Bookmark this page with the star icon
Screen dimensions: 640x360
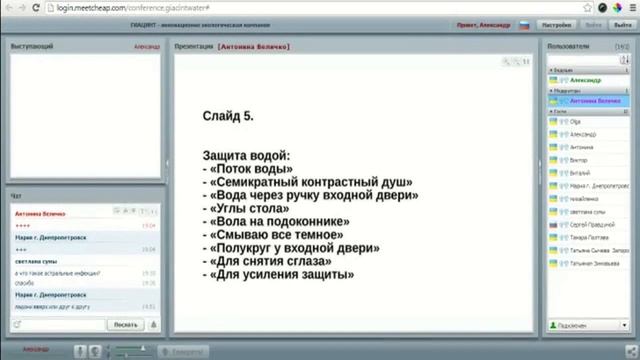[x=587, y=8]
